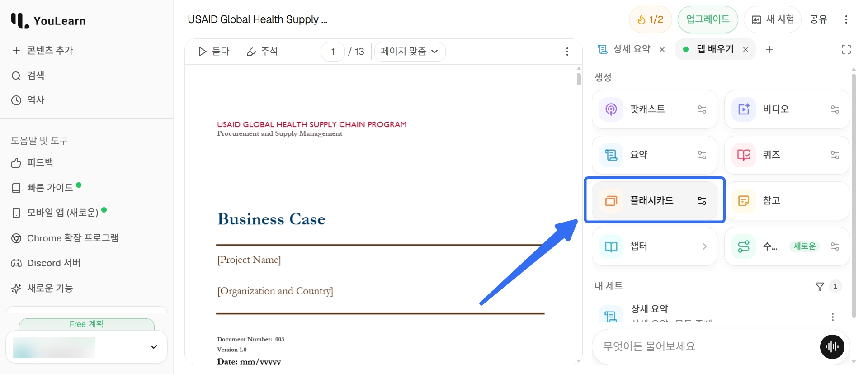Click the document viewer scrollbar thumb
The width and height of the screenshot is (868, 374).
(579, 79)
